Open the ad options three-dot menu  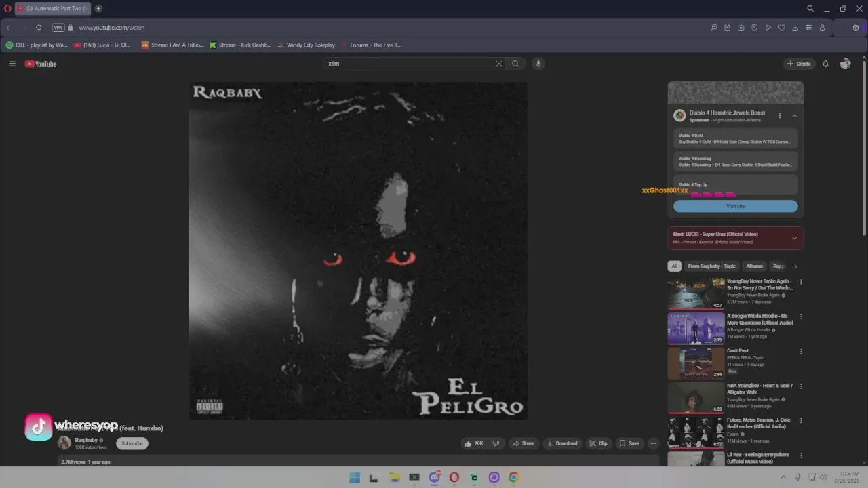779,116
